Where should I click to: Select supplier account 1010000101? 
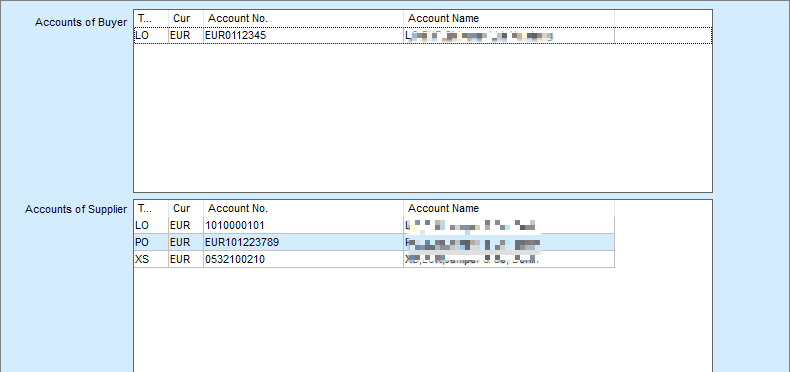303,225
